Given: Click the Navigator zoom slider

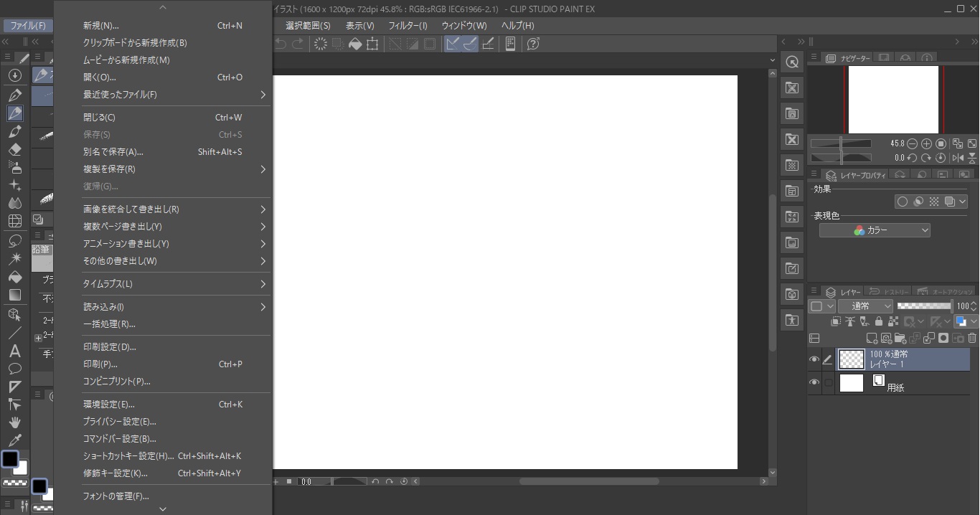Looking at the screenshot, I should (841, 143).
